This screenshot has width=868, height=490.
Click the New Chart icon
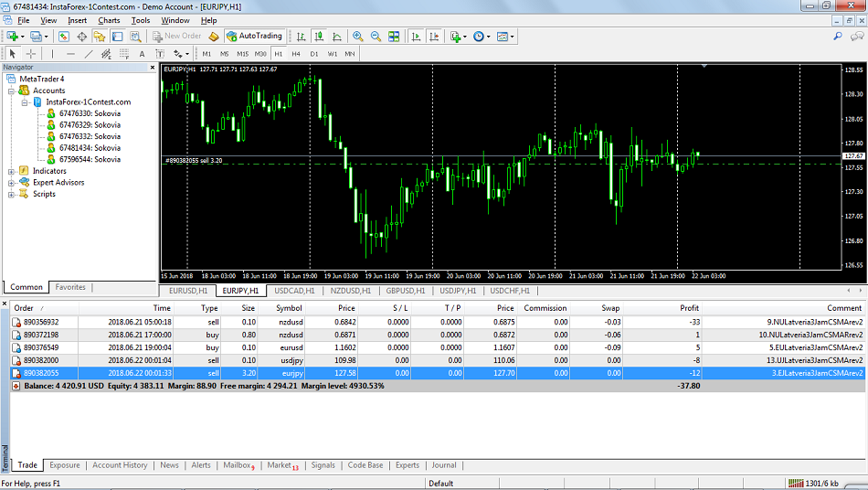coord(12,37)
